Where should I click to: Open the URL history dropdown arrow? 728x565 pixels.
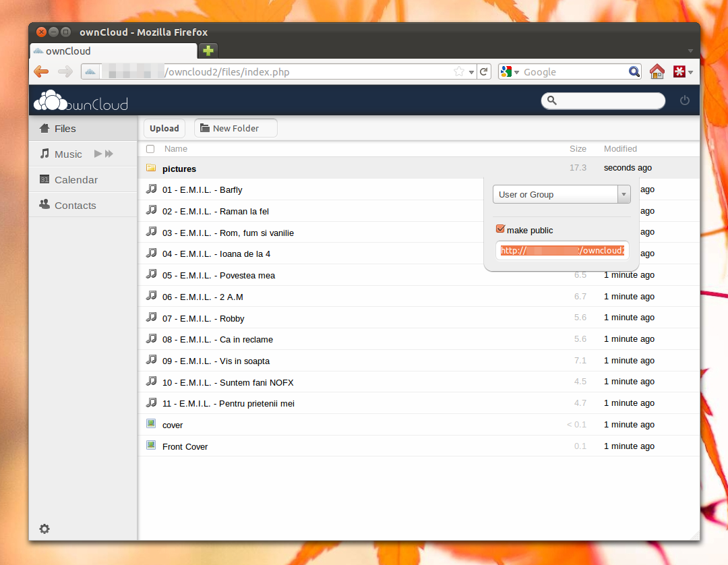point(471,72)
